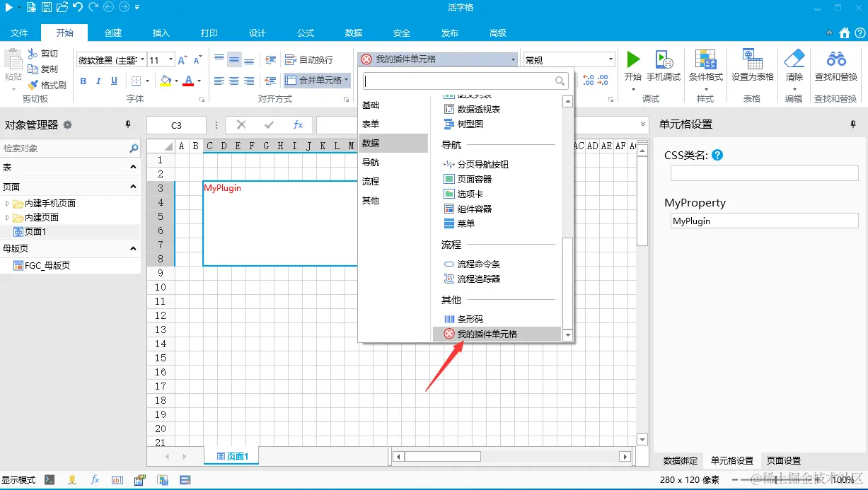Toggle bold formatting

pos(83,81)
